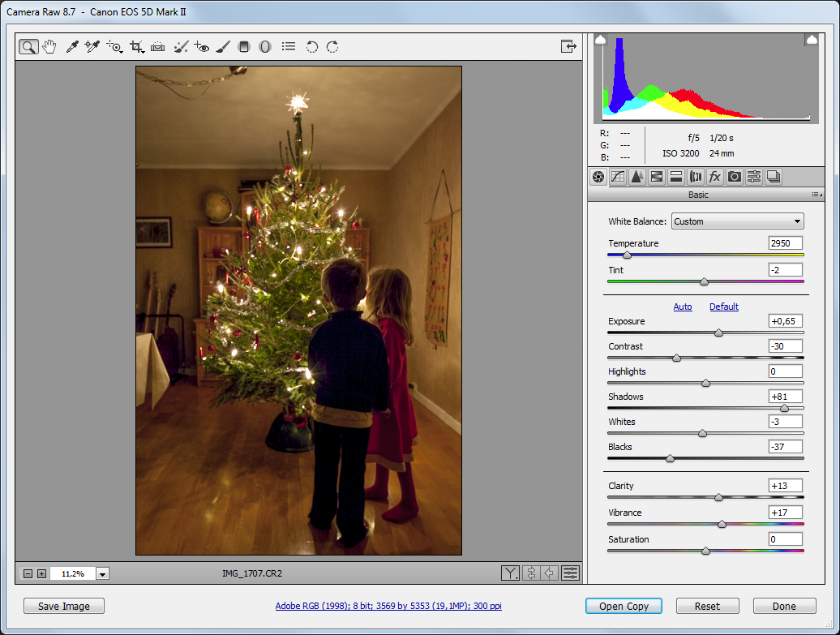This screenshot has height=635, width=840.
Task: Select the Straighten tool
Action: point(157,46)
